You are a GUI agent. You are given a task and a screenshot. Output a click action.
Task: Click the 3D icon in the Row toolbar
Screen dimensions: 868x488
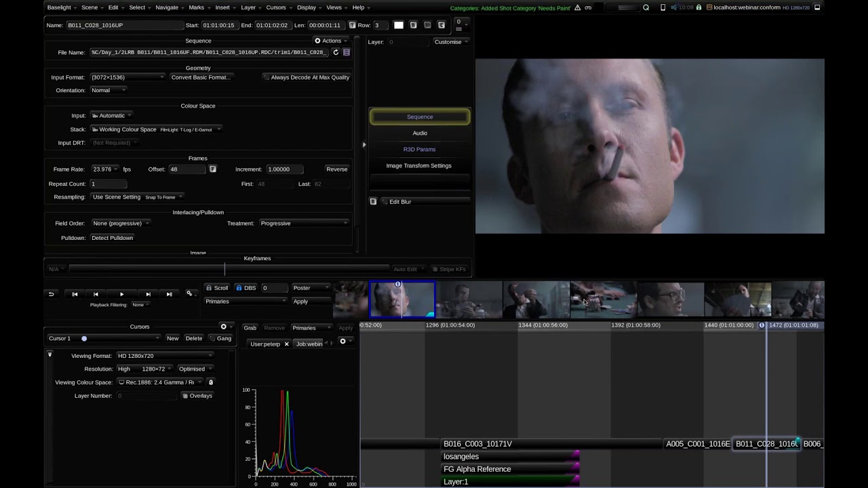(x=427, y=25)
